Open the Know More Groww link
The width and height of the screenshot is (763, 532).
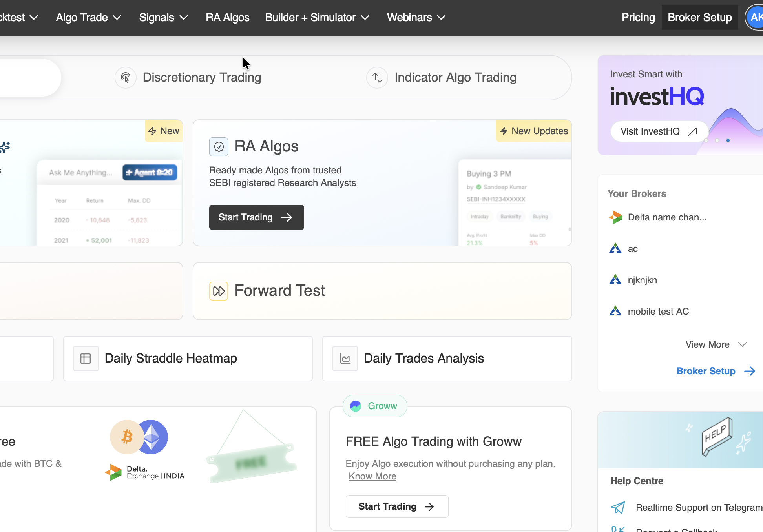pos(372,476)
